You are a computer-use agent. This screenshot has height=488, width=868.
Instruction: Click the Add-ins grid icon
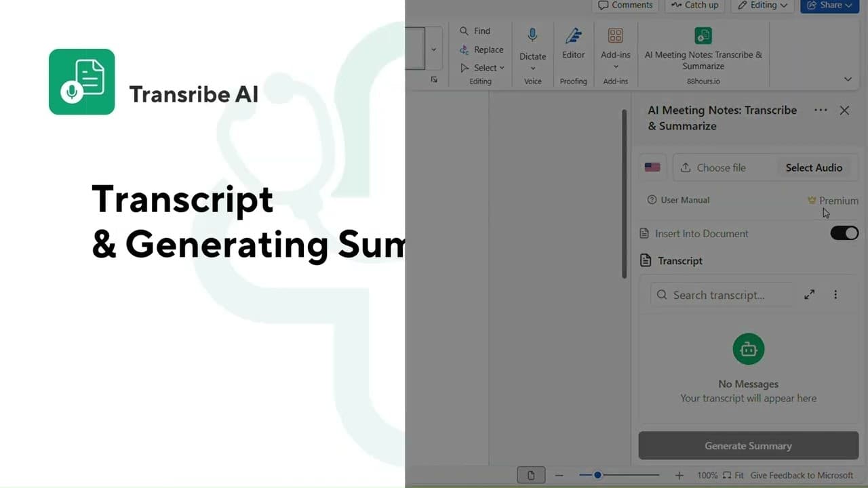point(615,35)
